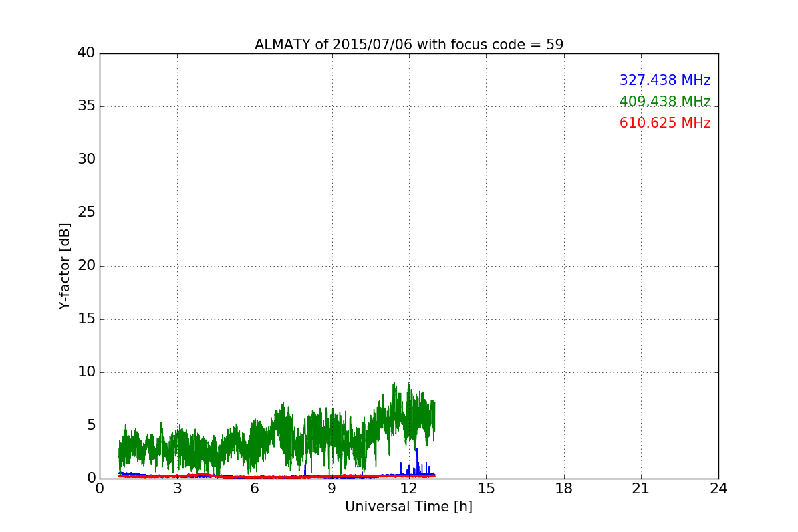
Task: Click the green 409.438 MHz legend label
Action: point(665,102)
